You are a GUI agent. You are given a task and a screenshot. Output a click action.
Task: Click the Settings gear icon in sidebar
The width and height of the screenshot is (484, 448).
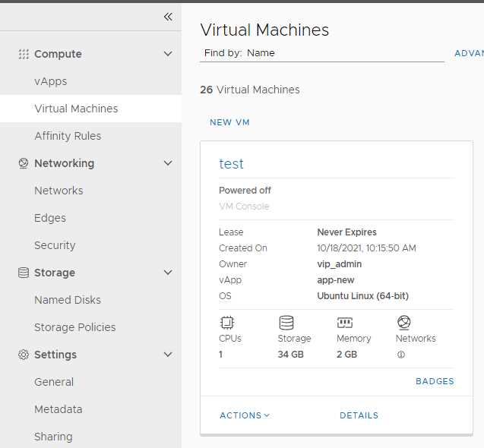(x=24, y=355)
